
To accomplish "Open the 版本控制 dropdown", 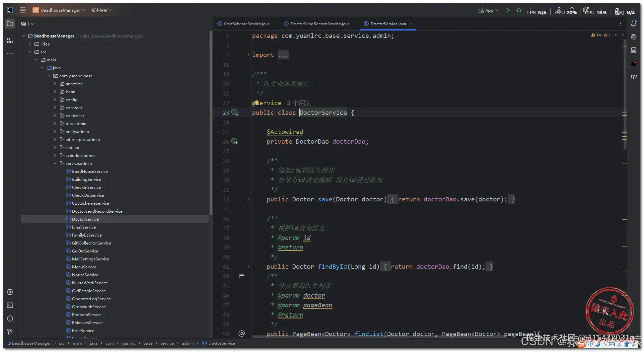I will point(102,10).
